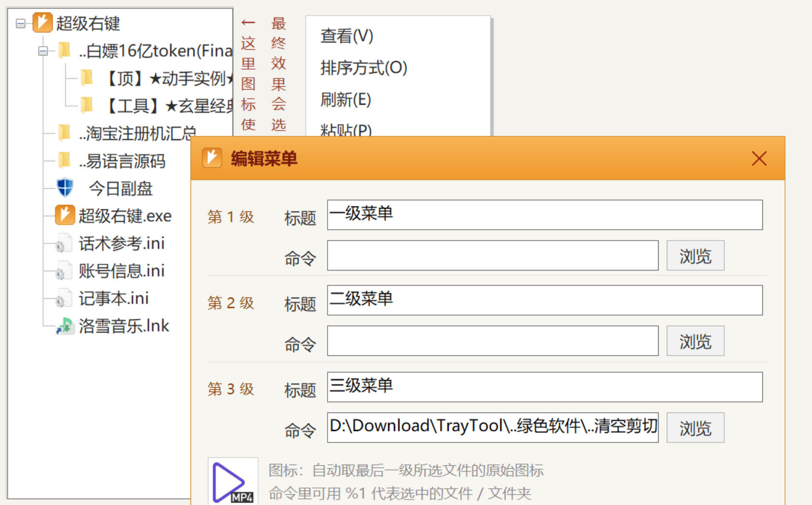This screenshot has width=812, height=505.
Task: Click 浏览 button for level 2 command
Action: [695, 341]
